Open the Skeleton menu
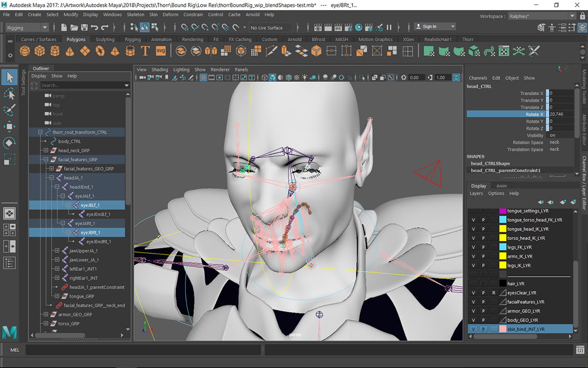The height and width of the screenshot is (368, 588). pos(135,14)
